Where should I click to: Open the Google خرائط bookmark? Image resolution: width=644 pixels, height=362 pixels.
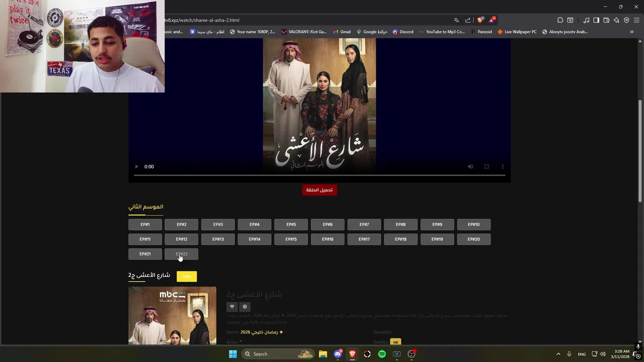coord(372,32)
